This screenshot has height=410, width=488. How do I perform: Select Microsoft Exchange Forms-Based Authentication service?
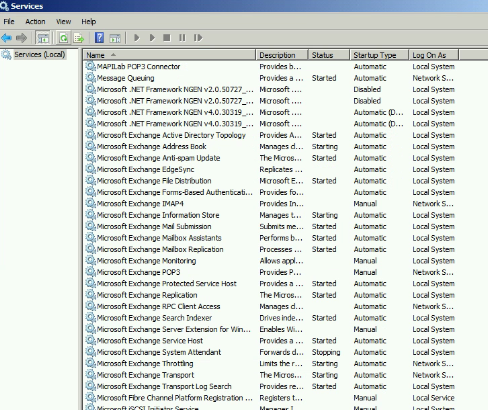pyautogui.click(x=175, y=192)
